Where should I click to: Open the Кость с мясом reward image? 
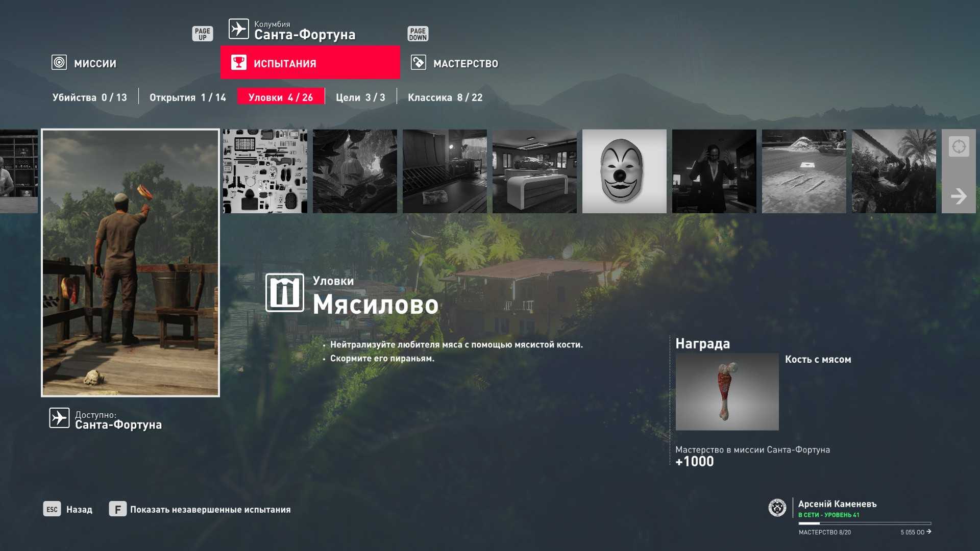727,391
